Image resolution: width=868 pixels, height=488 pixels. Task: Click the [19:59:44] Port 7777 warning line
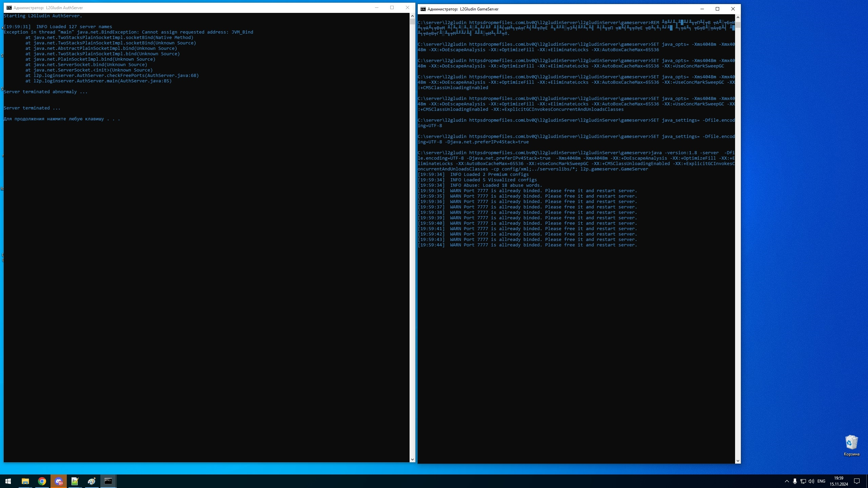pos(528,245)
